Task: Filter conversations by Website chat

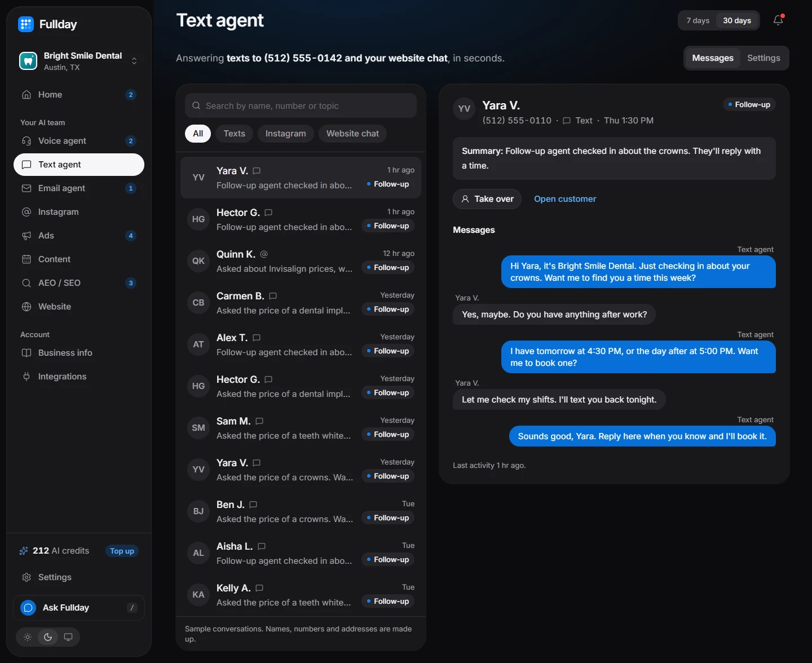Action: 353,134
